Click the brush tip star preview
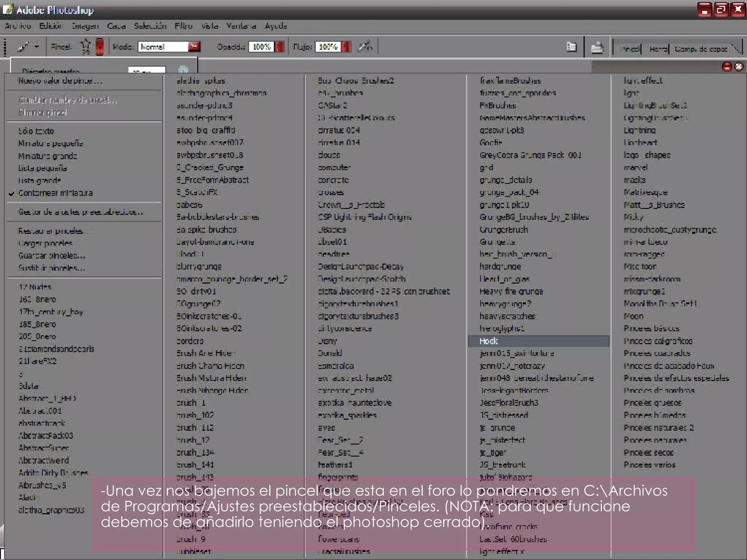This screenshot has width=747, height=560. point(86,46)
